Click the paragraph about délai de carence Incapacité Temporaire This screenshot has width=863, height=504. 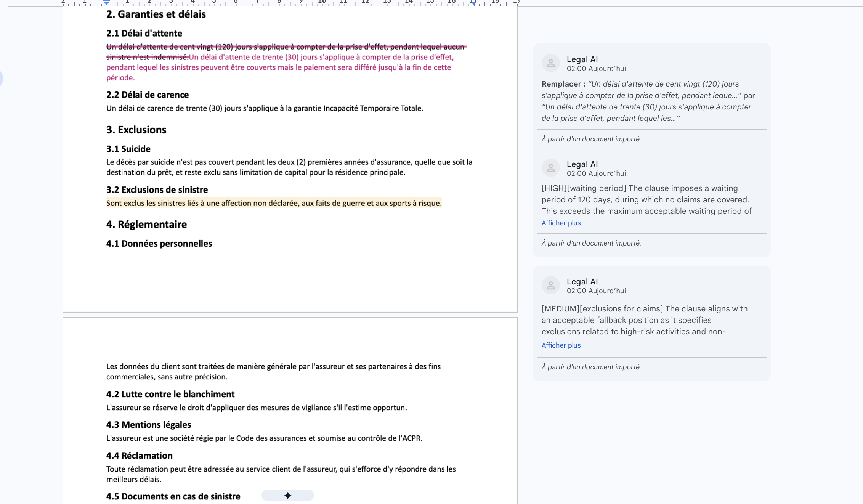click(265, 108)
